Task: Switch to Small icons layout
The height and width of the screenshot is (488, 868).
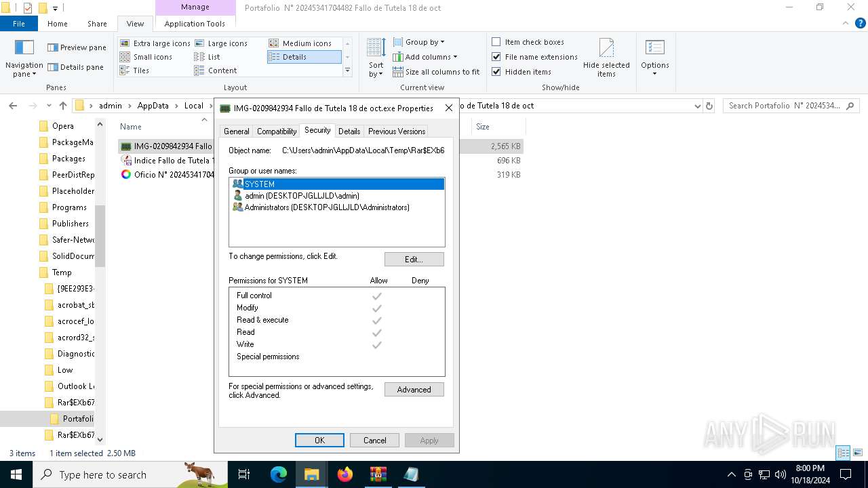Action: coord(146,57)
